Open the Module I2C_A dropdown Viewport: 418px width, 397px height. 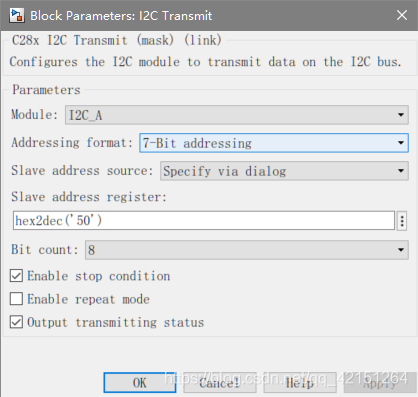point(237,115)
